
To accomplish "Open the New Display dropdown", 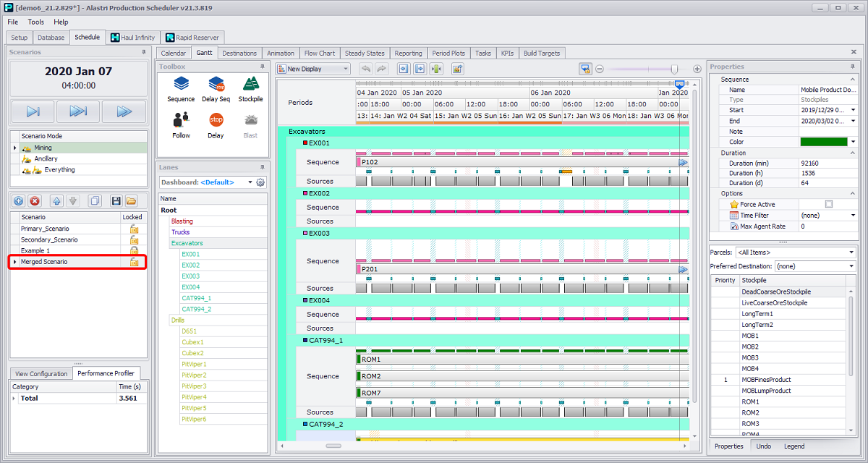I will (345, 69).
